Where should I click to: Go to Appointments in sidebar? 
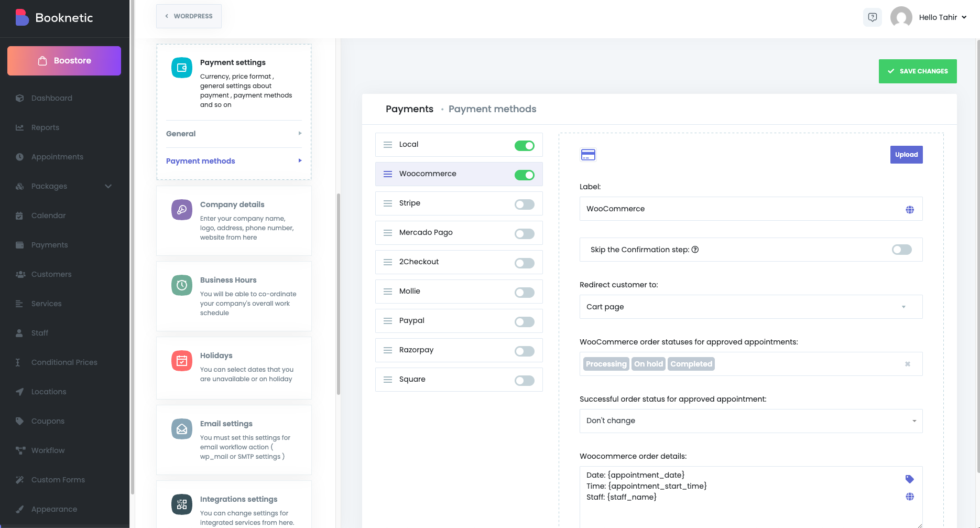(x=57, y=157)
